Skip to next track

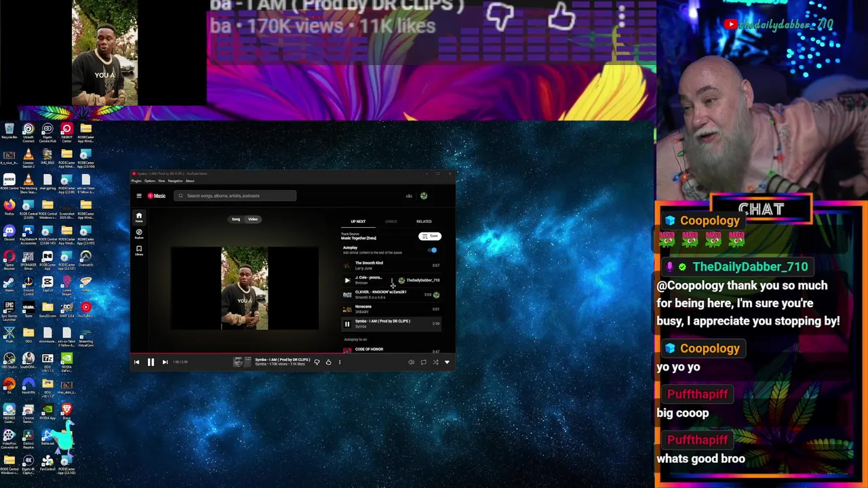pos(165,362)
